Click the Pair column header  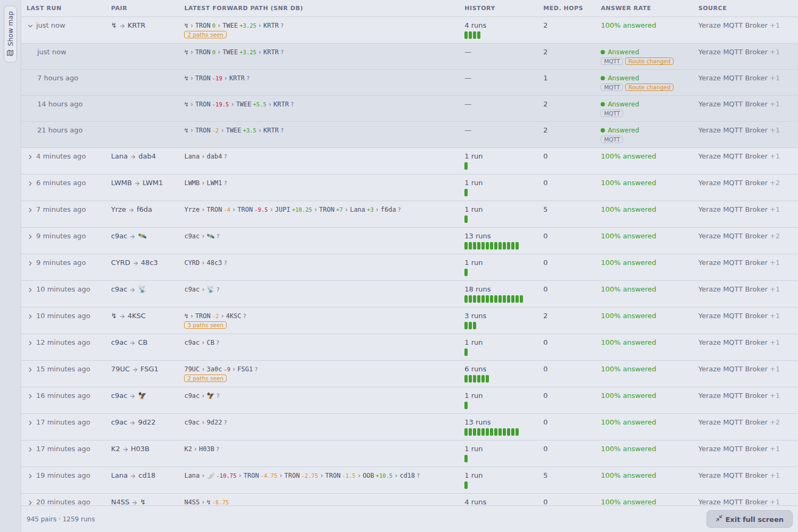[x=119, y=8]
